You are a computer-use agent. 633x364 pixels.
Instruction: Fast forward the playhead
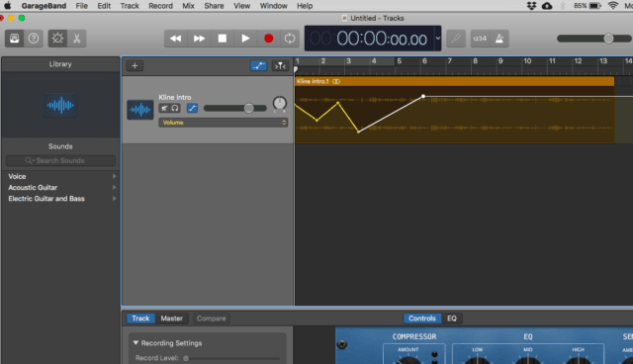tap(199, 39)
